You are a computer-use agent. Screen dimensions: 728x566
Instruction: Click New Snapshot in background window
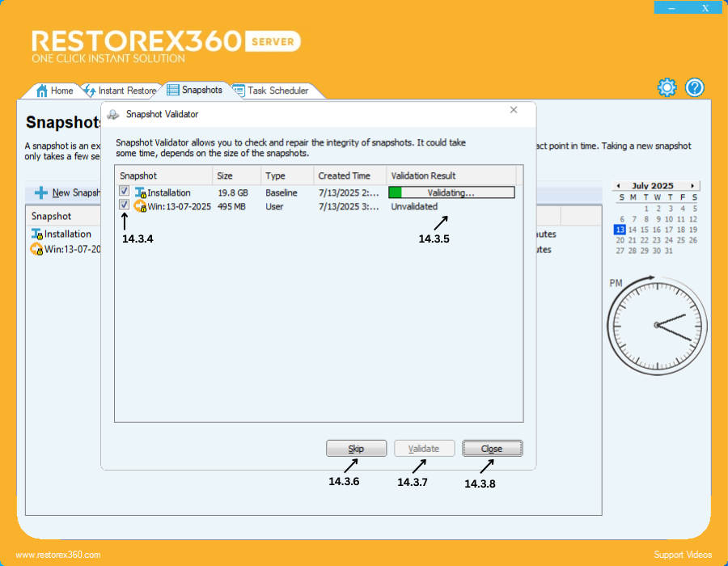click(x=67, y=192)
